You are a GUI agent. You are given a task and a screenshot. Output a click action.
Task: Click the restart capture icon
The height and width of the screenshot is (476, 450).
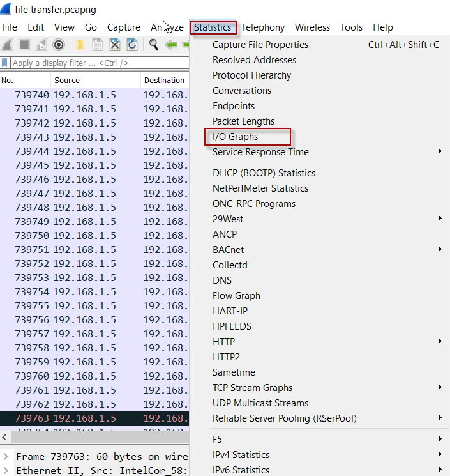pyautogui.click(x=41, y=45)
